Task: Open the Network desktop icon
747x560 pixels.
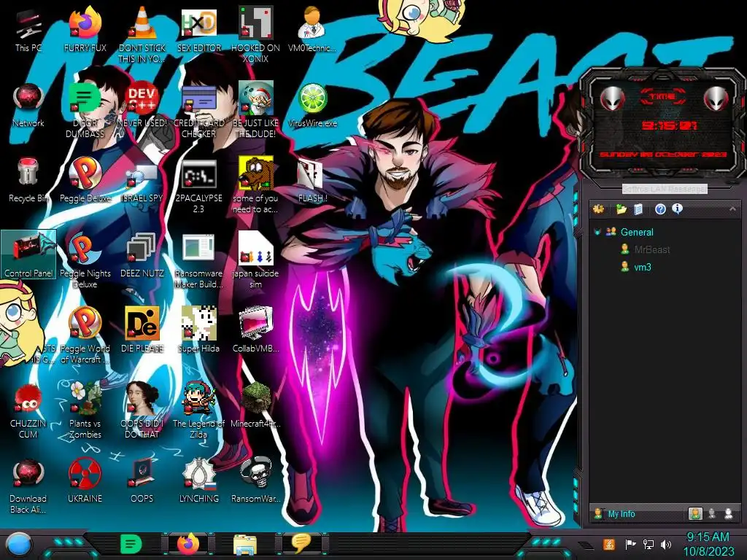Action: 28,105
